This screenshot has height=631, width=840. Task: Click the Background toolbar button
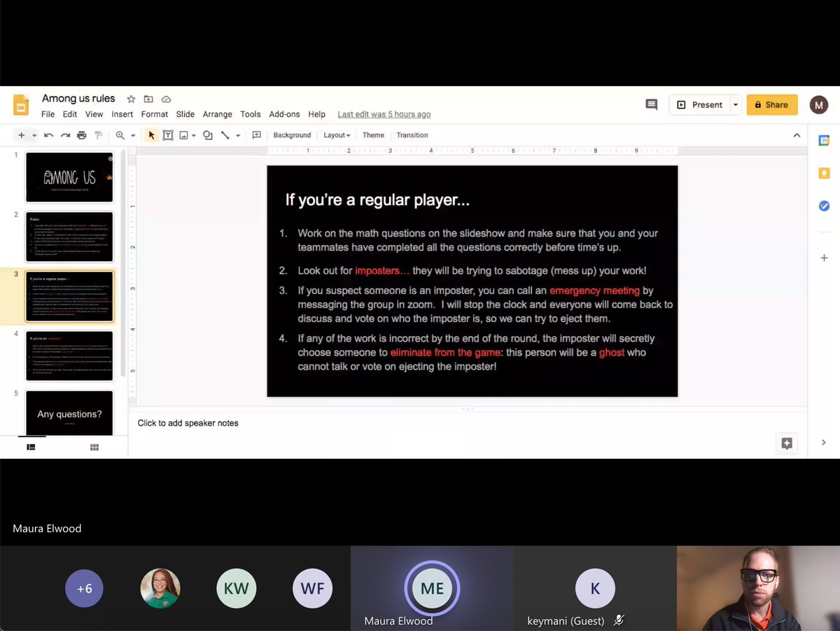(292, 135)
